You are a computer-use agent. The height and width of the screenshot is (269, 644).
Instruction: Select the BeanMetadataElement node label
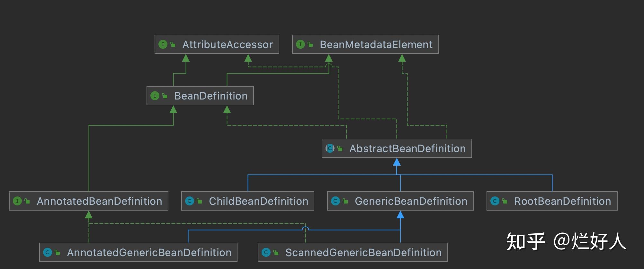(x=376, y=45)
